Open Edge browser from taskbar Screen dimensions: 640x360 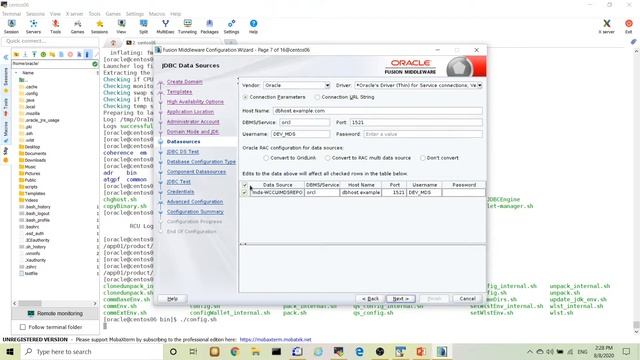pos(359,351)
